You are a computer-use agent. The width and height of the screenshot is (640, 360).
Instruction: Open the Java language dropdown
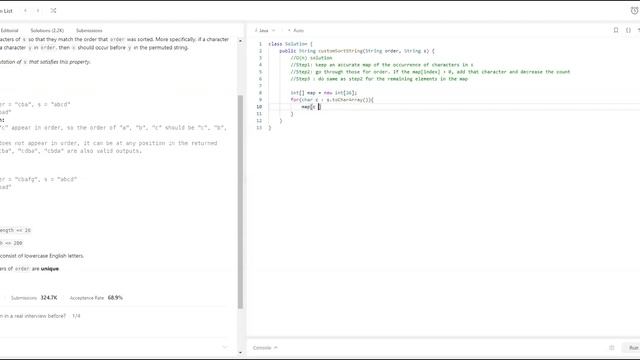pos(265,31)
